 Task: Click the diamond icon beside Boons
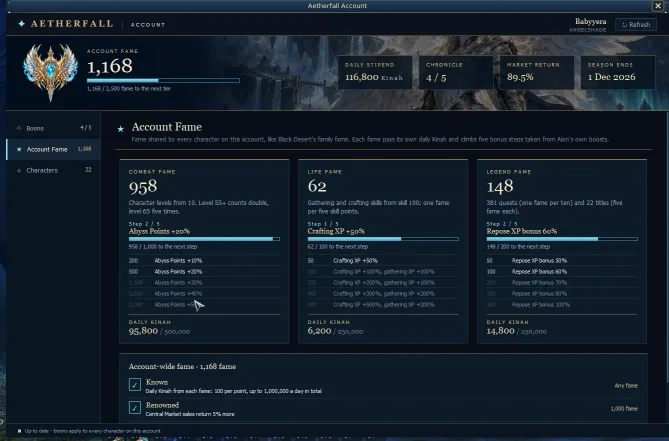[19, 128]
